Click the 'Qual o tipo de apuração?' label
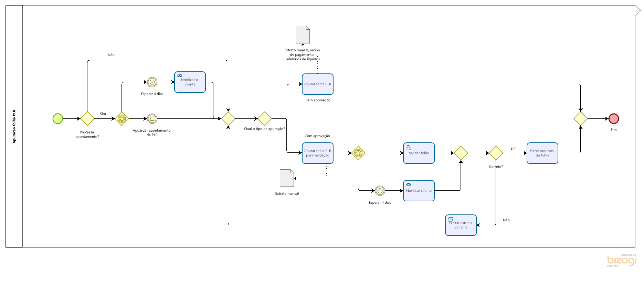This screenshot has width=644, height=292. point(264,129)
